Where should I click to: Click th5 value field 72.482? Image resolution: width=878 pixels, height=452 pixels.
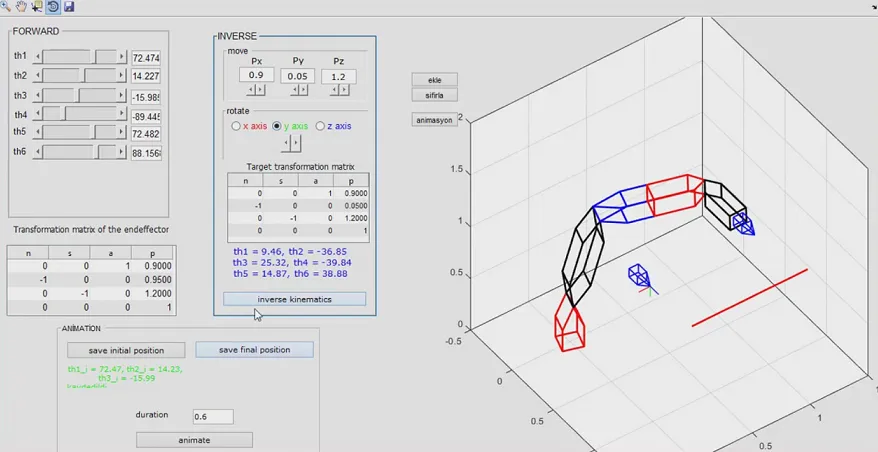tap(146, 134)
